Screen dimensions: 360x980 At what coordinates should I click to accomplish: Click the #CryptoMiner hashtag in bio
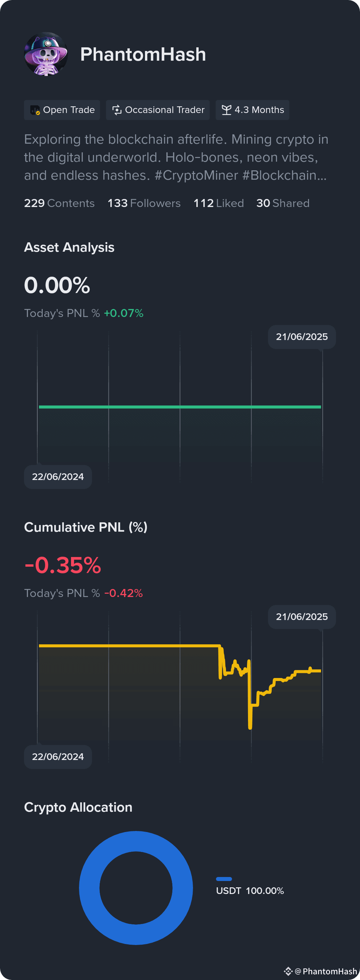coord(196,175)
